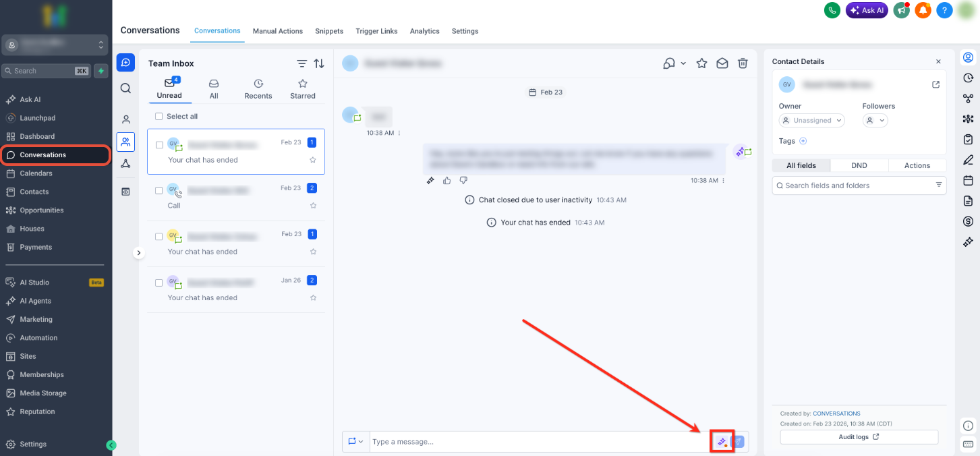Check first Feb 23 'Your chat has ended' conversation
Viewport: 980px width, 456px height.
pyautogui.click(x=159, y=145)
